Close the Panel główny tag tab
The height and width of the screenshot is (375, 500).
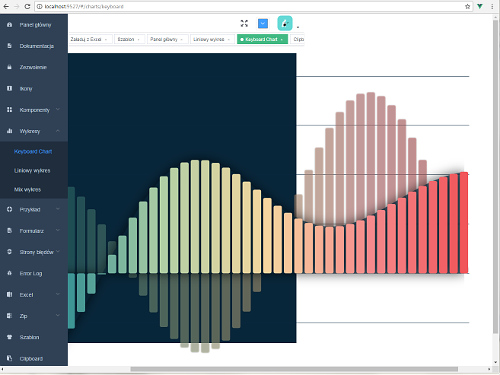(x=182, y=40)
